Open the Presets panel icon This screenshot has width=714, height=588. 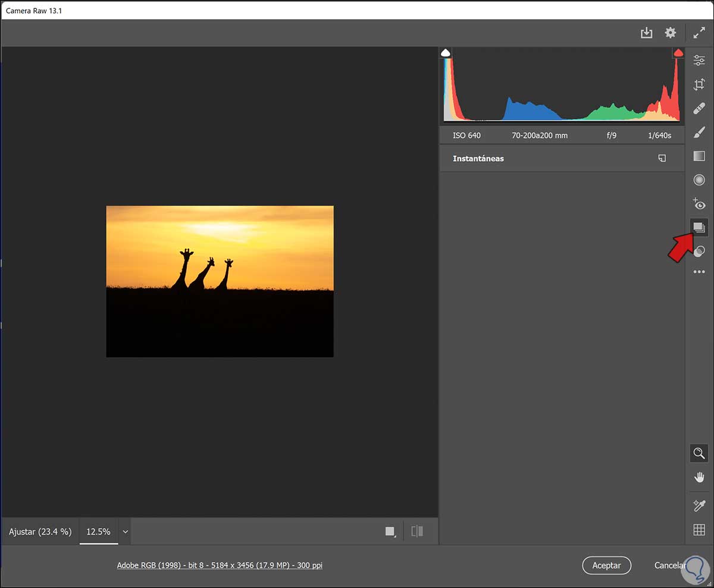[x=699, y=251]
